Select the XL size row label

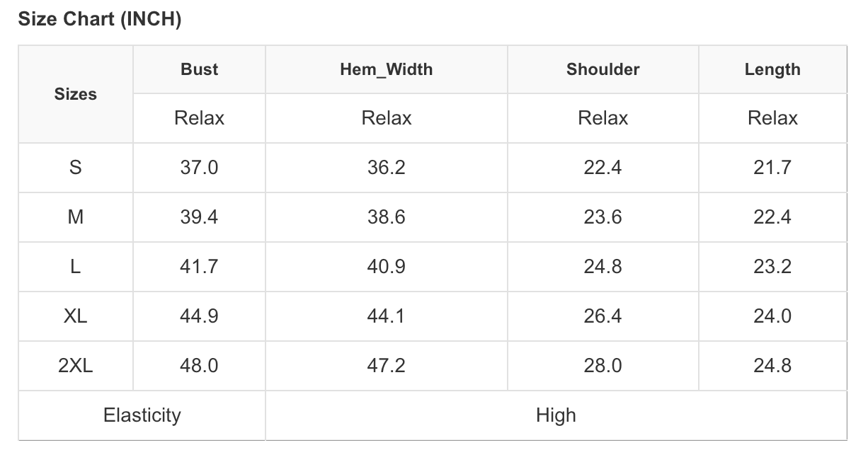tap(76, 316)
